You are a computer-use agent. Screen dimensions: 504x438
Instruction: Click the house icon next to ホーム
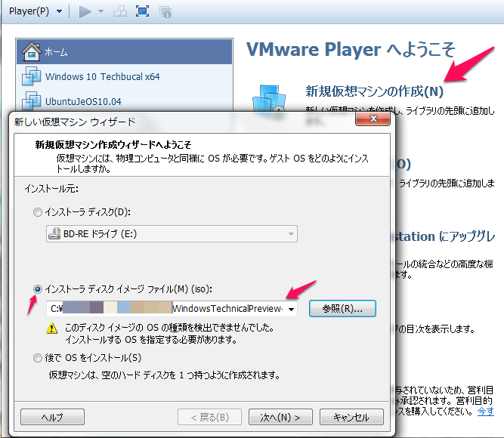31,51
